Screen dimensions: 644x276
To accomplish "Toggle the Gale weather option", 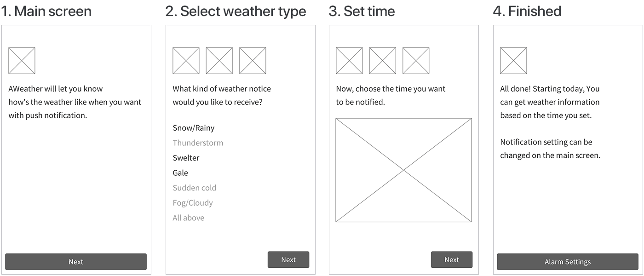I will tap(180, 172).
